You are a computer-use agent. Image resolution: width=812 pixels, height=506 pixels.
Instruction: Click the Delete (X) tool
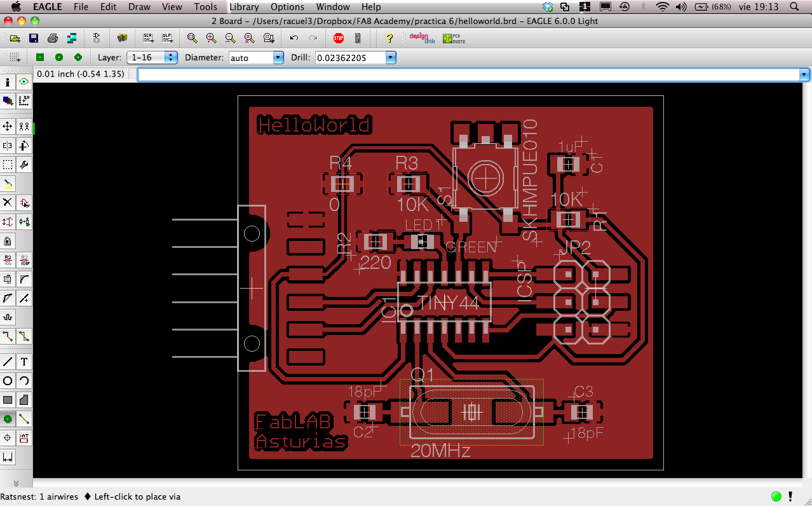coord(8,203)
